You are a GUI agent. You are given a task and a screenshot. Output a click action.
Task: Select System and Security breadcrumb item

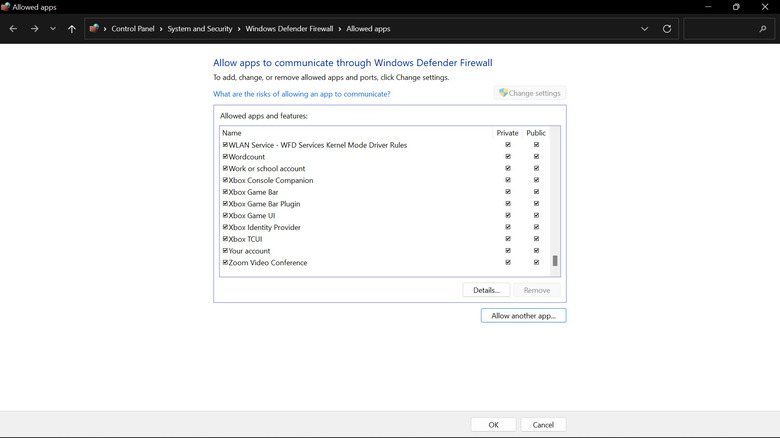coord(204,29)
